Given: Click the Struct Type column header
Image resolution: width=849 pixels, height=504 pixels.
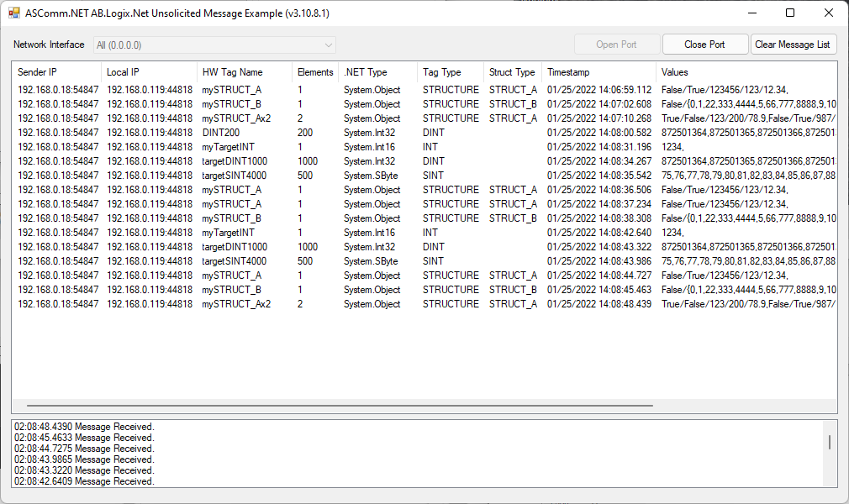Looking at the screenshot, I should tap(509, 72).
